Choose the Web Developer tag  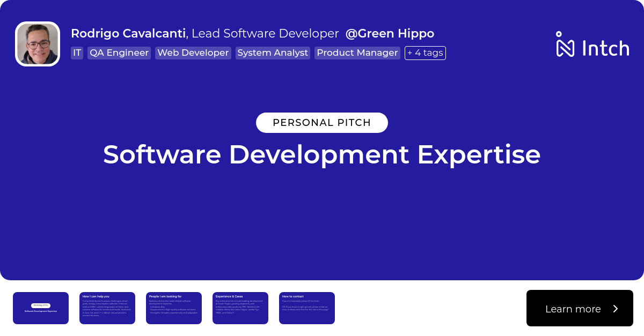pyautogui.click(x=193, y=53)
